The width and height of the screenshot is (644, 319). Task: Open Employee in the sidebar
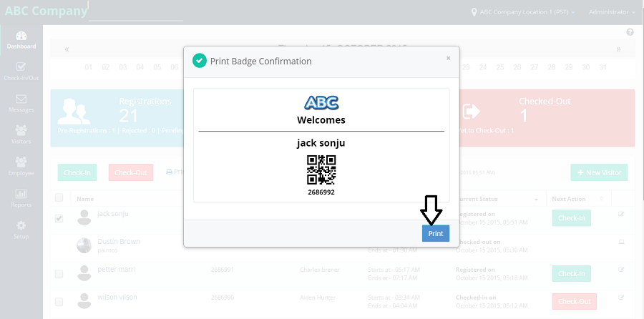[x=21, y=167]
